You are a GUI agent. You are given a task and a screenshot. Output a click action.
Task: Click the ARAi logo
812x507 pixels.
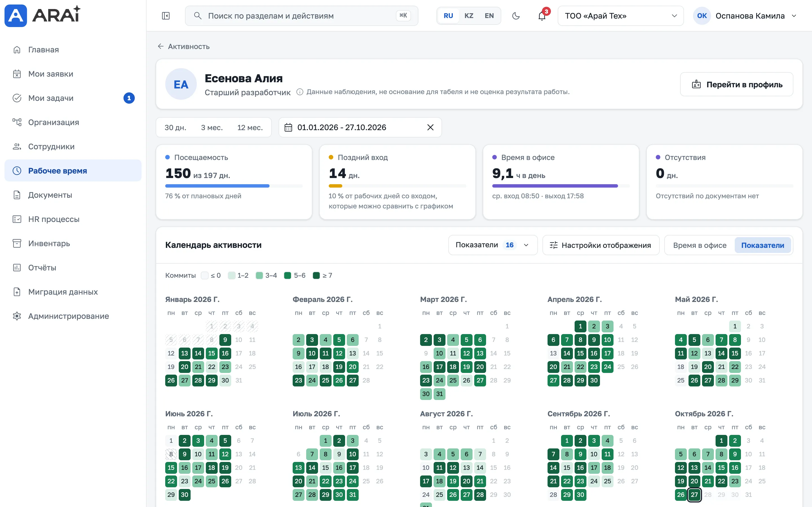43,15
